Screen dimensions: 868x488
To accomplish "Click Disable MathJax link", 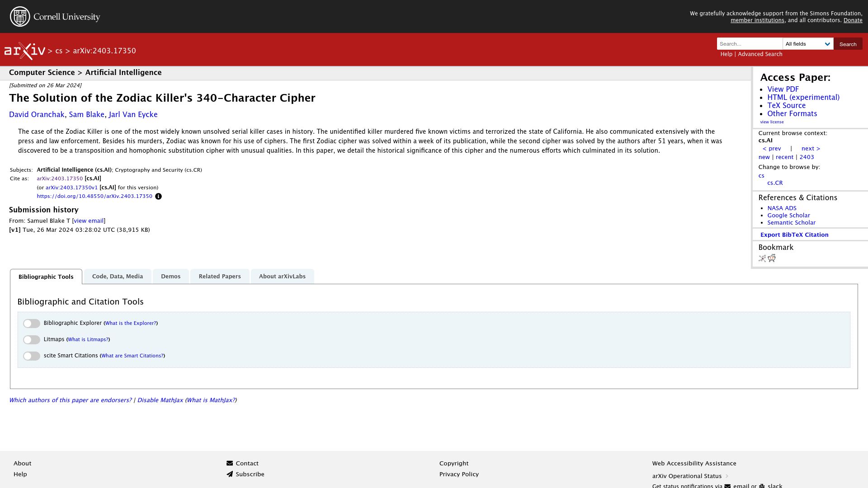I will click(160, 400).
